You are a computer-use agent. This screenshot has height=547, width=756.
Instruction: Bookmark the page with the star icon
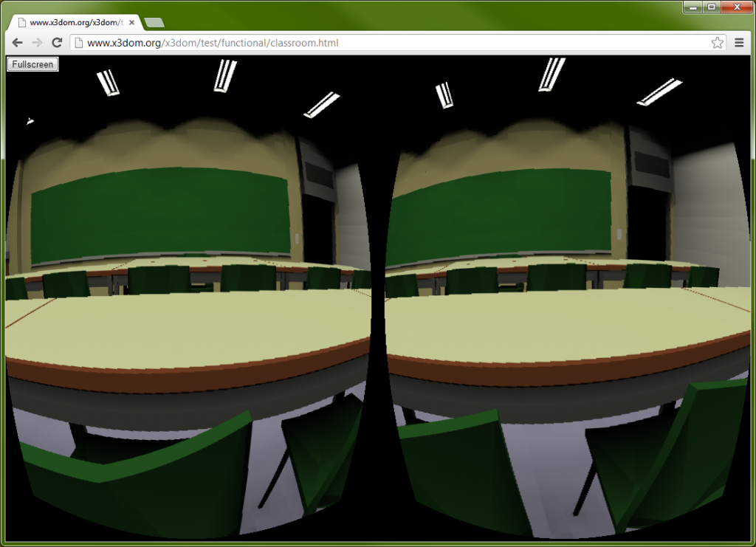717,43
